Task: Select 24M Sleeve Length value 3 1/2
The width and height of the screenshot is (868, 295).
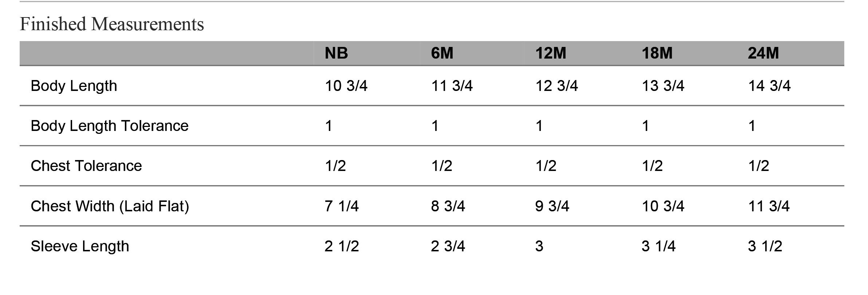Action: pos(765,246)
